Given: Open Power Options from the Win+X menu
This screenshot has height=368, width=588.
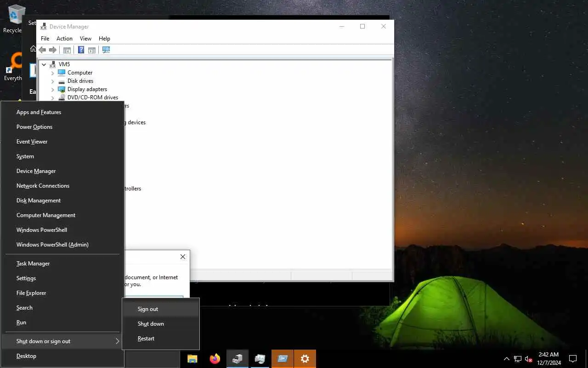Looking at the screenshot, I should tap(62, 127).
